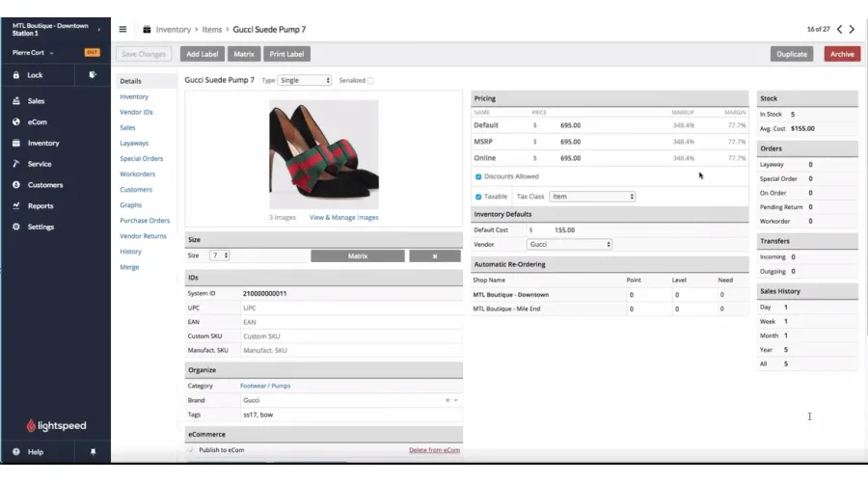
Task: Open the View & Manage Images link
Action: coord(343,218)
